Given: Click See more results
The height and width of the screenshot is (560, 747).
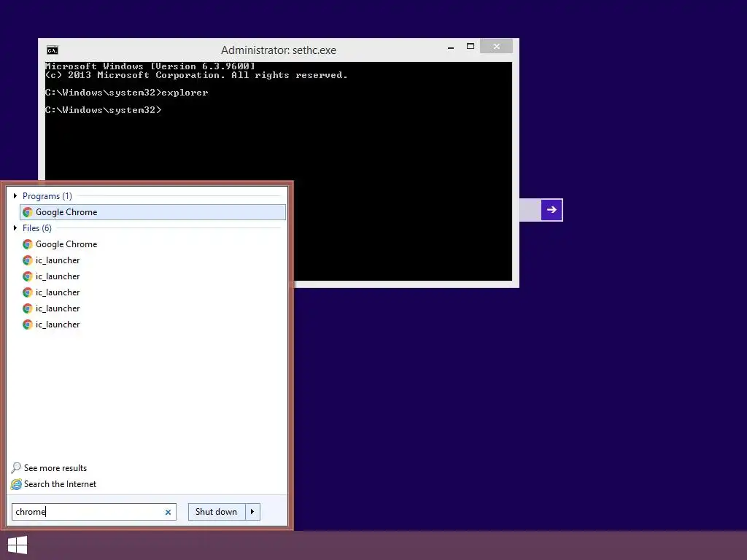Looking at the screenshot, I should [x=55, y=468].
